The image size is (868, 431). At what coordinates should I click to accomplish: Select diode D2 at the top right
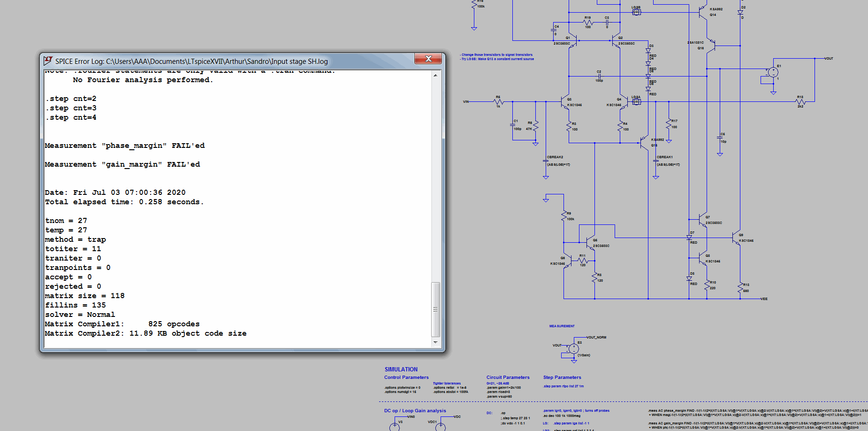(740, 12)
